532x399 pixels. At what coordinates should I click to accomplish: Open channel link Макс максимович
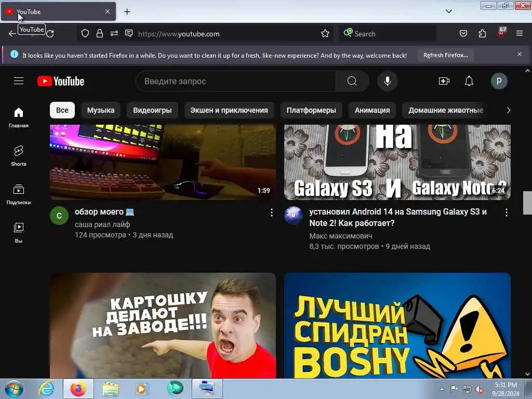pyautogui.click(x=341, y=236)
